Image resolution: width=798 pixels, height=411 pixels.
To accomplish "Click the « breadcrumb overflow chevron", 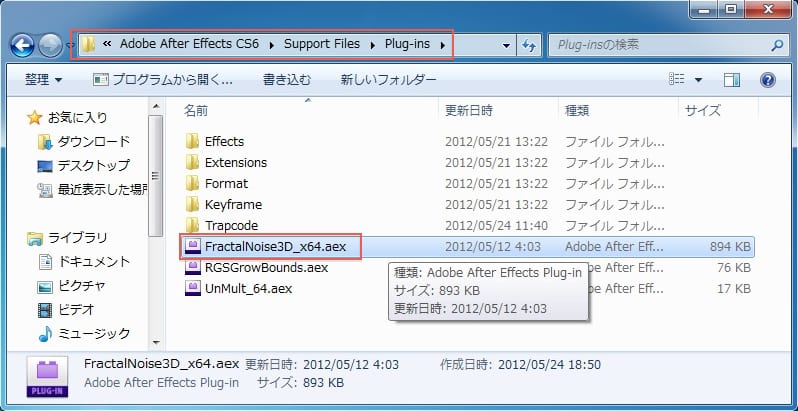I will point(107,44).
